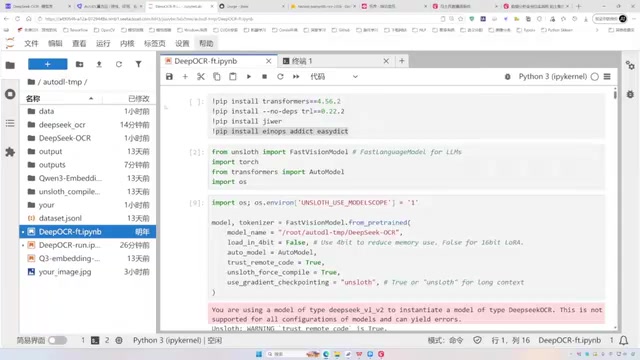The height and width of the screenshot is (360, 640).
Task: Open the extension manager puzzle icon
Action: pos(10,152)
